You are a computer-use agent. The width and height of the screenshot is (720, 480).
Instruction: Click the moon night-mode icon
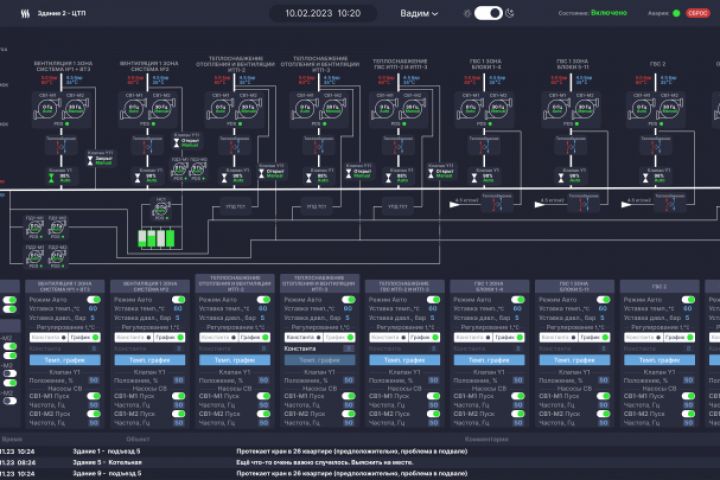tap(510, 13)
